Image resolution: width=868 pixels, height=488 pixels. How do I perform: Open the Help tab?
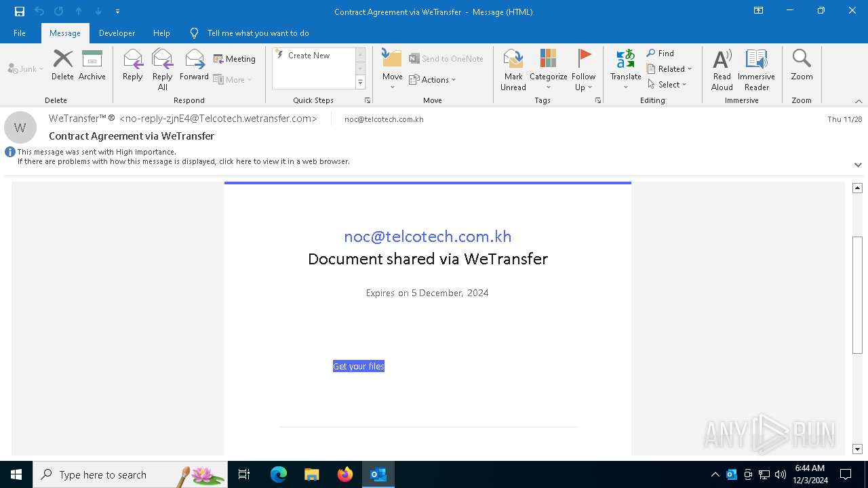tap(161, 33)
